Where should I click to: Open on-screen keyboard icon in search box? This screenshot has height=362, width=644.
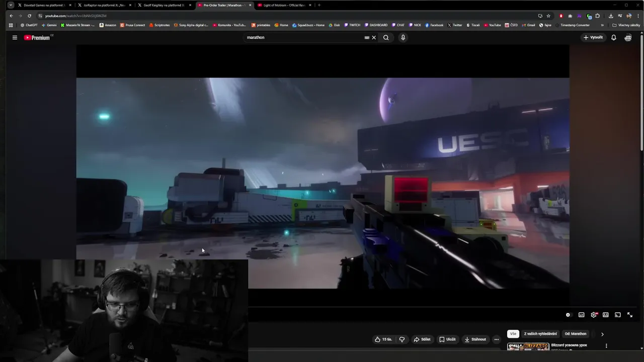pyautogui.click(x=367, y=38)
